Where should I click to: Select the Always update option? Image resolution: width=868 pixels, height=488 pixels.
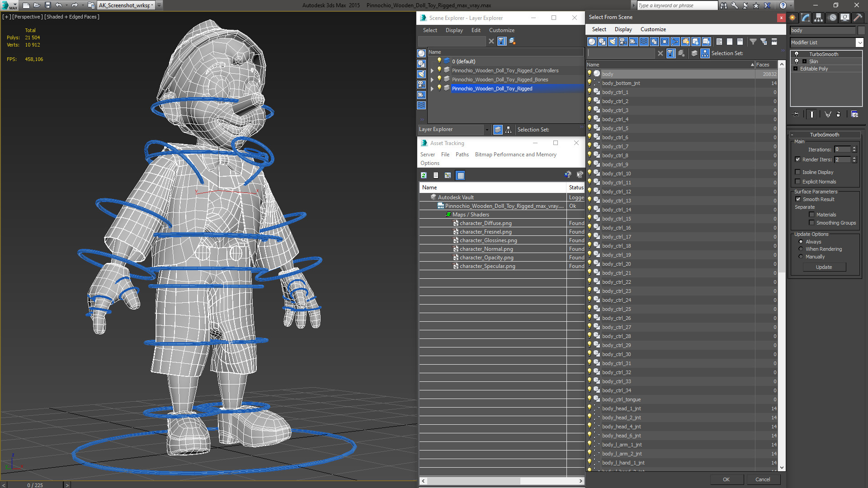pyautogui.click(x=801, y=242)
